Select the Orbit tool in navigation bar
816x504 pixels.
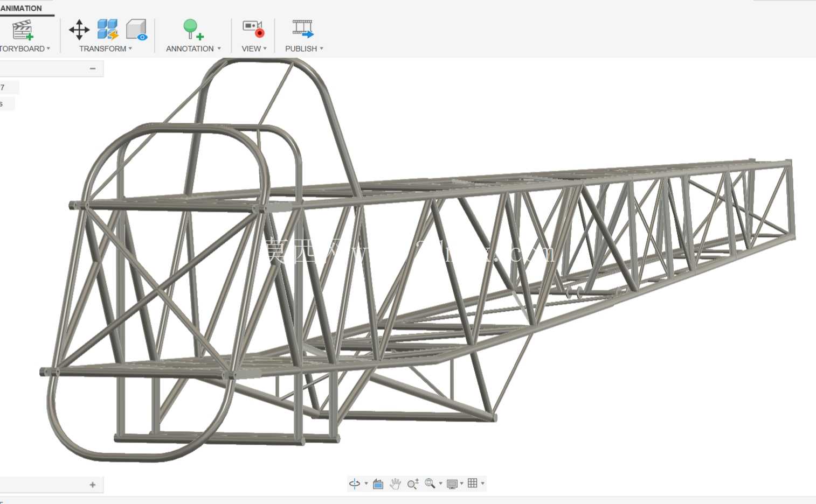click(355, 484)
